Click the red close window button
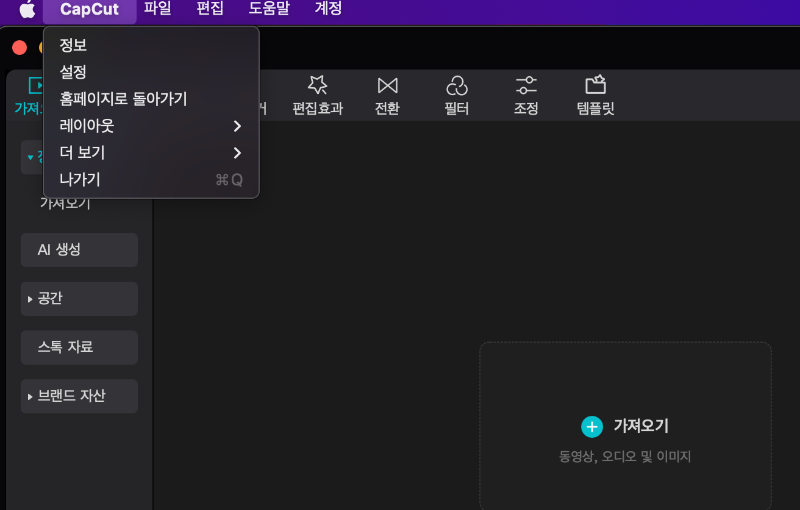 19,47
